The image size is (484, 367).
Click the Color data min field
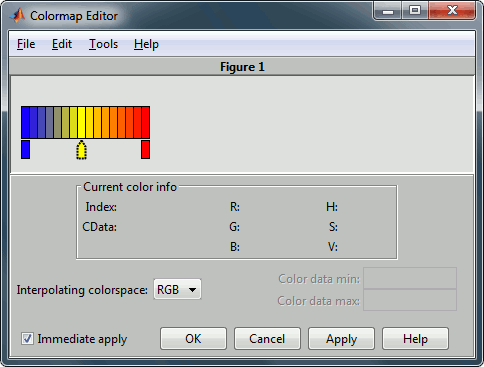(410, 278)
